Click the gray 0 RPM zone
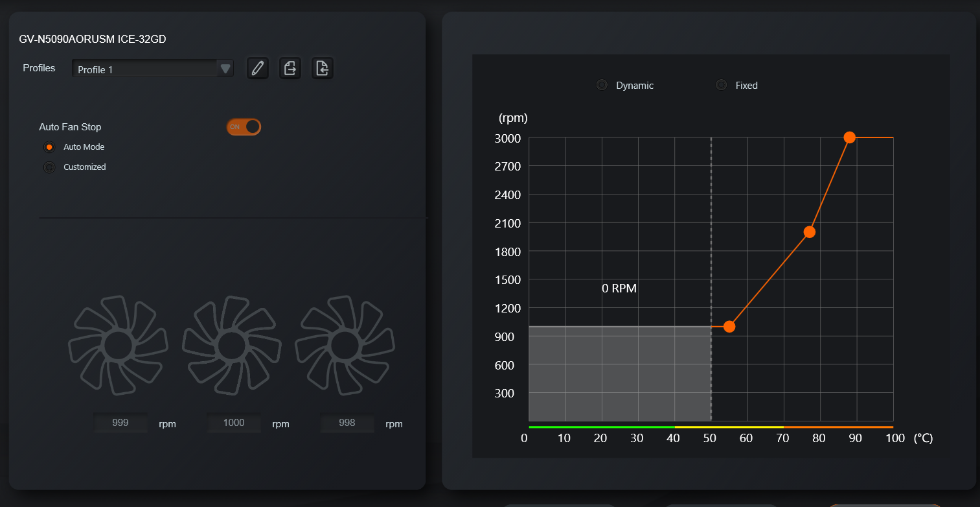980x507 pixels. point(620,373)
